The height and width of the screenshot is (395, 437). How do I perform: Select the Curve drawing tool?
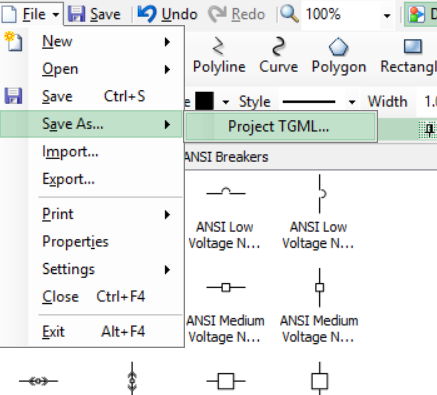coord(278,56)
